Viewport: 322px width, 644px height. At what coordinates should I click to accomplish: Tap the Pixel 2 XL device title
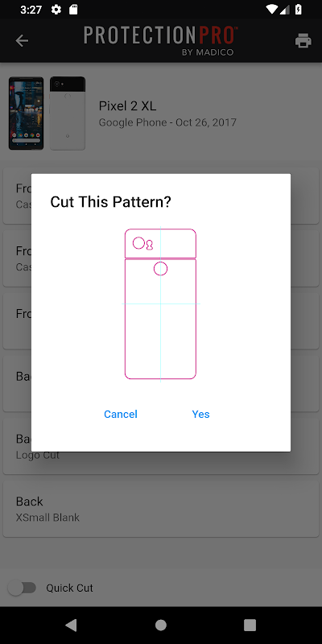[128, 106]
